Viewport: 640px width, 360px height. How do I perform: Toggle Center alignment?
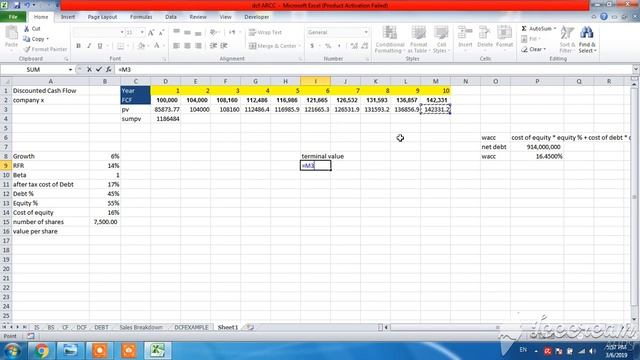pos(187,46)
